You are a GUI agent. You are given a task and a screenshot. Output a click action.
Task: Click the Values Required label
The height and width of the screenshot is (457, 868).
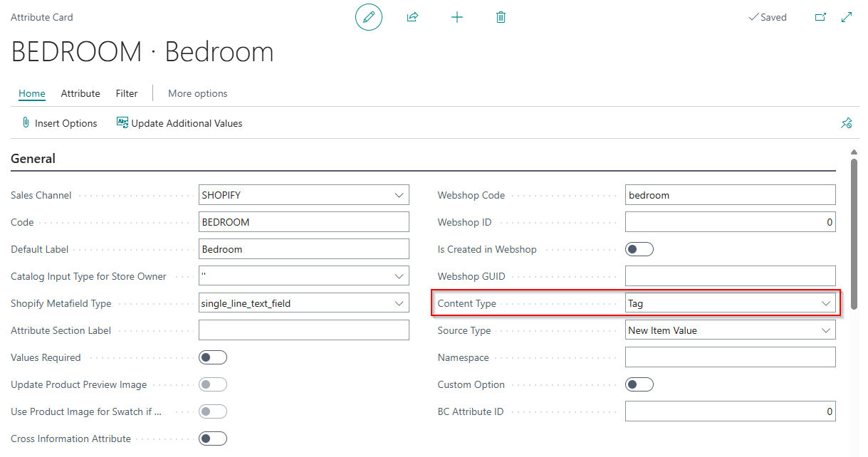coord(46,357)
